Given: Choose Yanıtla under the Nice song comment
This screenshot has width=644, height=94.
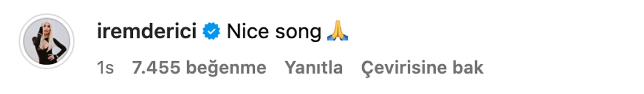Looking at the screenshot, I should point(314,68).
